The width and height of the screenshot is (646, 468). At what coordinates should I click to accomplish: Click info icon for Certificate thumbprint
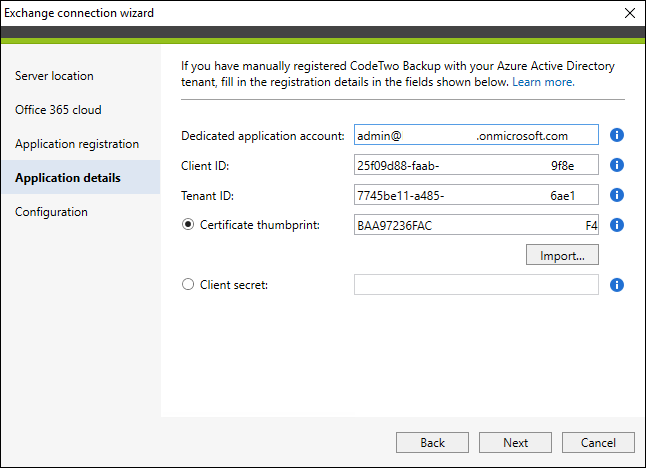616,225
